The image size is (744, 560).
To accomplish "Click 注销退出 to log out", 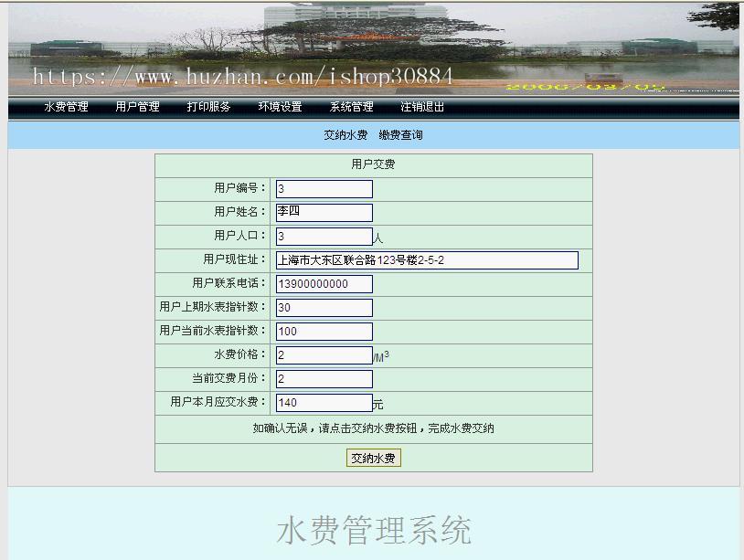I will point(423,107).
